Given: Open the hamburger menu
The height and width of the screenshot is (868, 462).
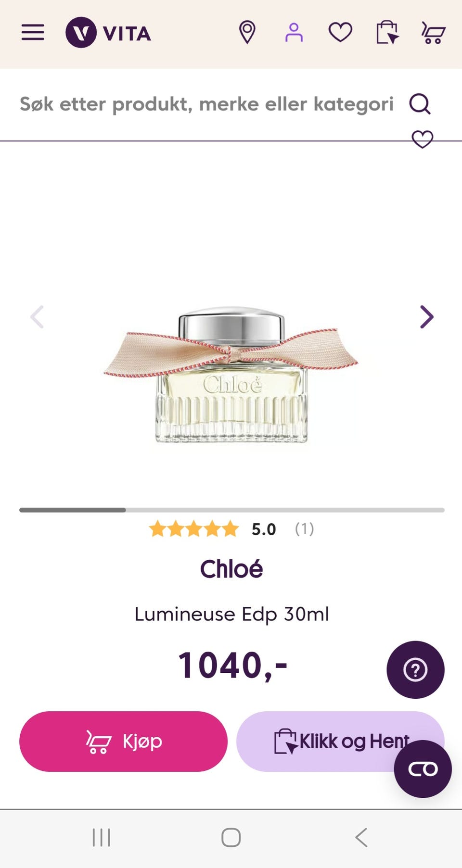Looking at the screenshot, I should (x=33, y=33).
